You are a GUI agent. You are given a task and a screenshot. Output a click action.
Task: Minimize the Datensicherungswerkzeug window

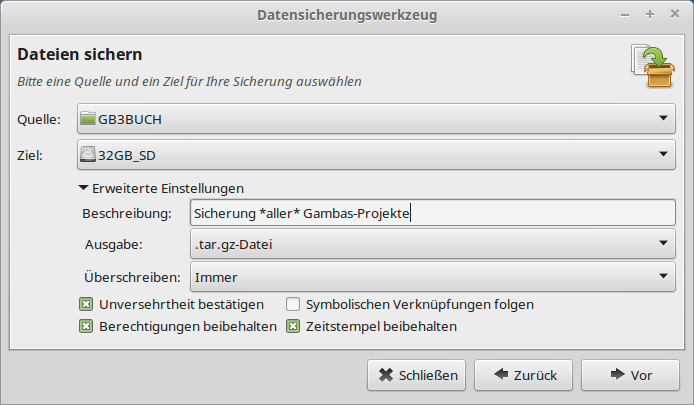click(x=626, y=15)
